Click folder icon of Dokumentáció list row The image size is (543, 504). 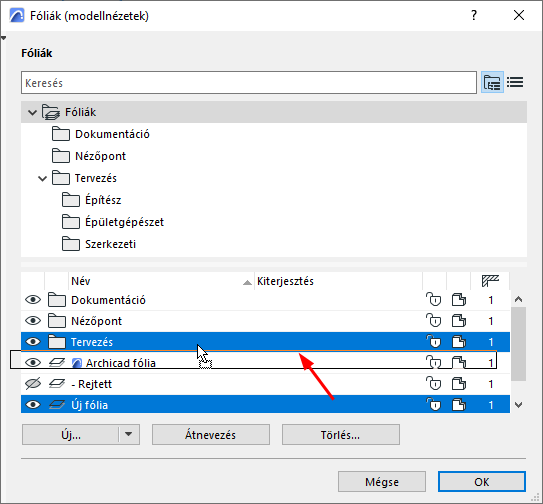tap(57, 300)
